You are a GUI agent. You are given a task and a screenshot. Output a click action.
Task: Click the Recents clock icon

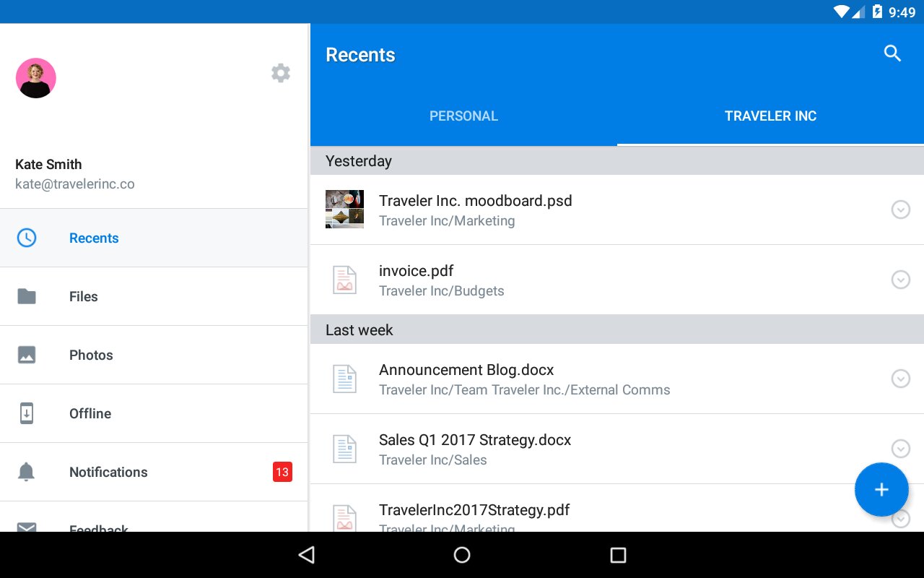coord(27,238)
